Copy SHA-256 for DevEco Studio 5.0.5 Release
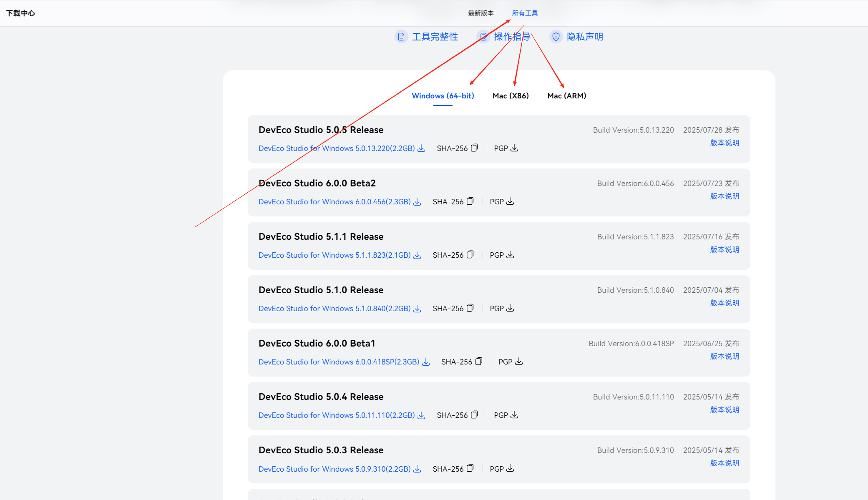 474,148
